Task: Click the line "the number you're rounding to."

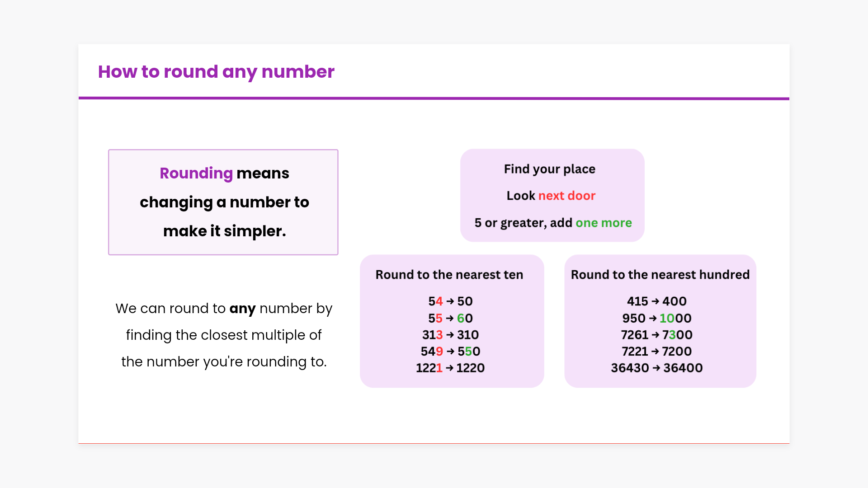Action: pos(224,362)
